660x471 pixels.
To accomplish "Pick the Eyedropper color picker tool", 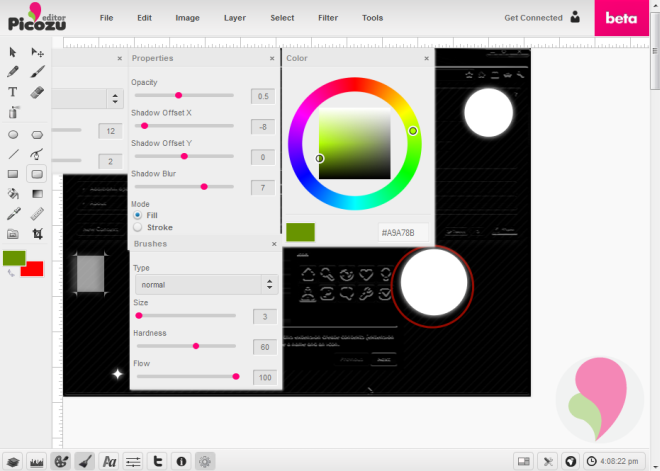I will [x=13, y=214].
